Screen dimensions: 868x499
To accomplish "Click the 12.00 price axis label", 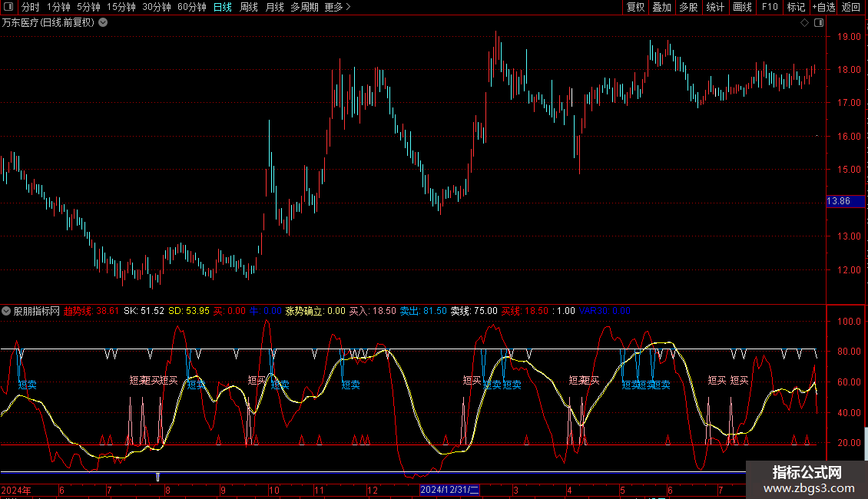I will pyautogui.click(x=849, y=270).
